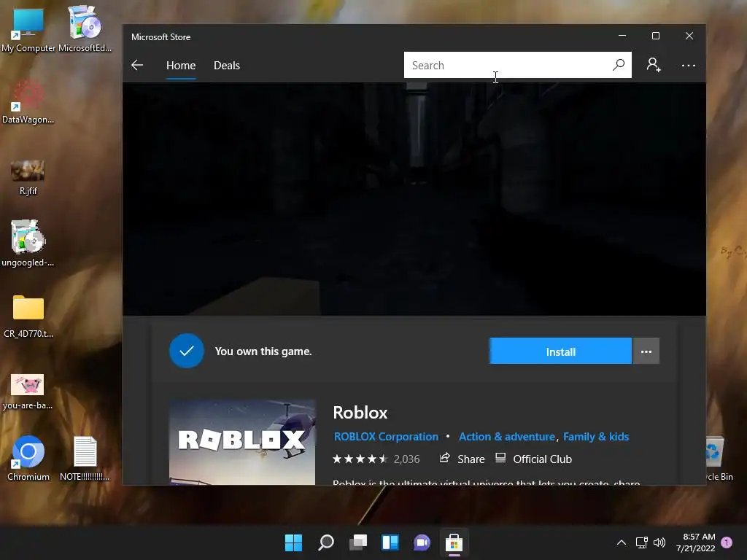This screenshot has height=560, width=747.
Task: Select the MicrosoftEd... installer desktop icon
Action: click(85, 29)
